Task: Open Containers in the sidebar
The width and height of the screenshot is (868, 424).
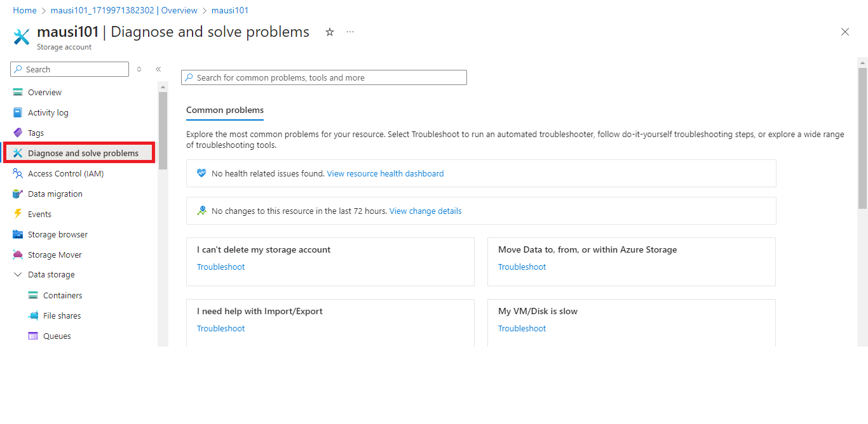Action: (62, 295)
